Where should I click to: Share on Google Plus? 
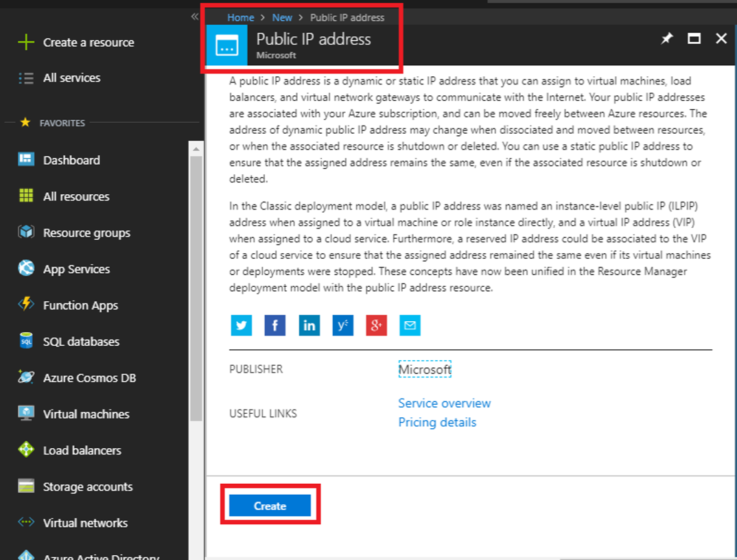(x=377, y=325)
